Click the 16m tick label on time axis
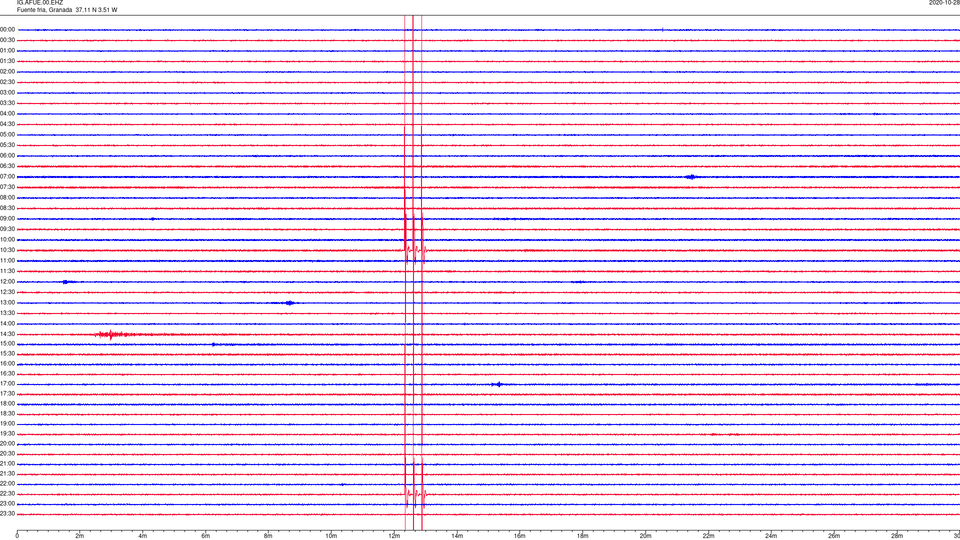Screen dimensions: 960x540 pos(520,536)
